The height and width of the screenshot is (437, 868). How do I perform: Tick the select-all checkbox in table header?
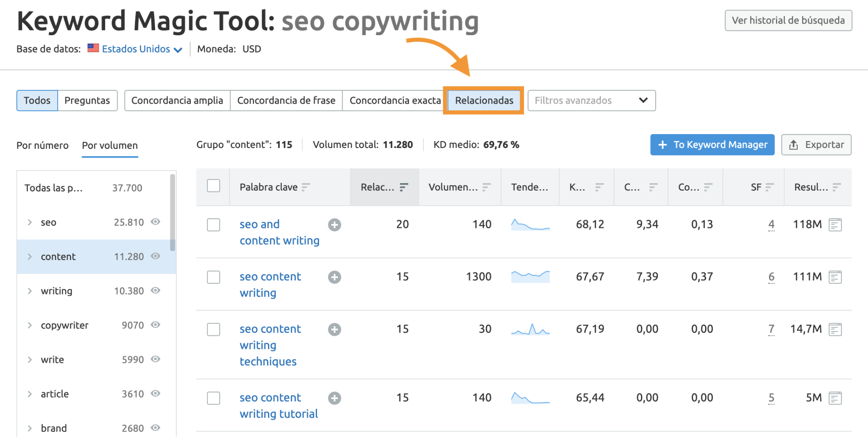[x=213, y=186]
